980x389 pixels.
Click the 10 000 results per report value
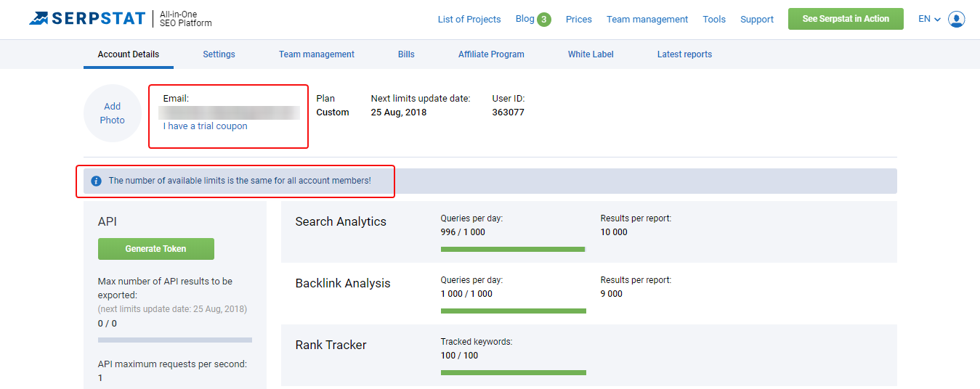614,232
